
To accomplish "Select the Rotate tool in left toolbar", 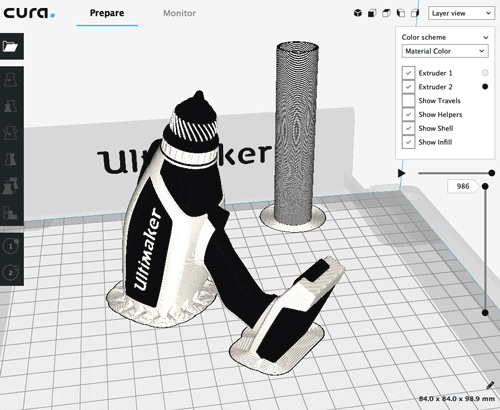I will click(11, 133).
